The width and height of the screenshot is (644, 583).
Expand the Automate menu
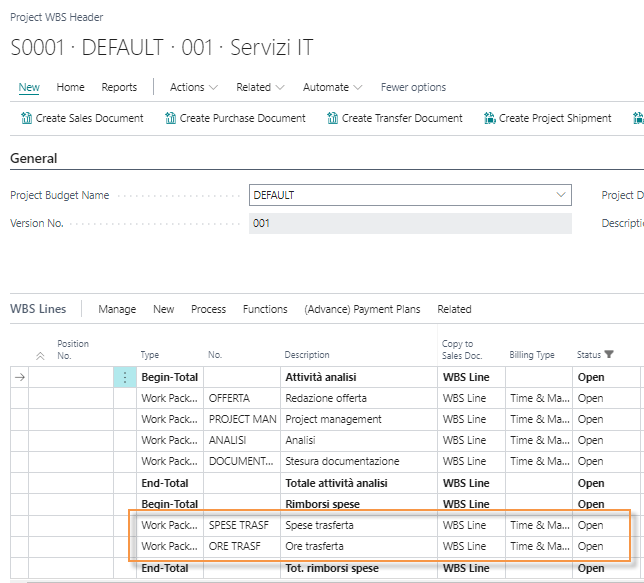(x=332, y=87)
